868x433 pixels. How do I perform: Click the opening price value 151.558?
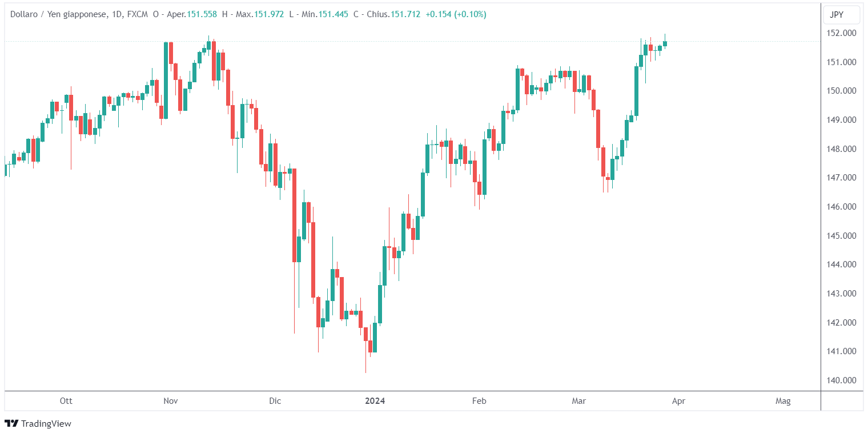201,14
